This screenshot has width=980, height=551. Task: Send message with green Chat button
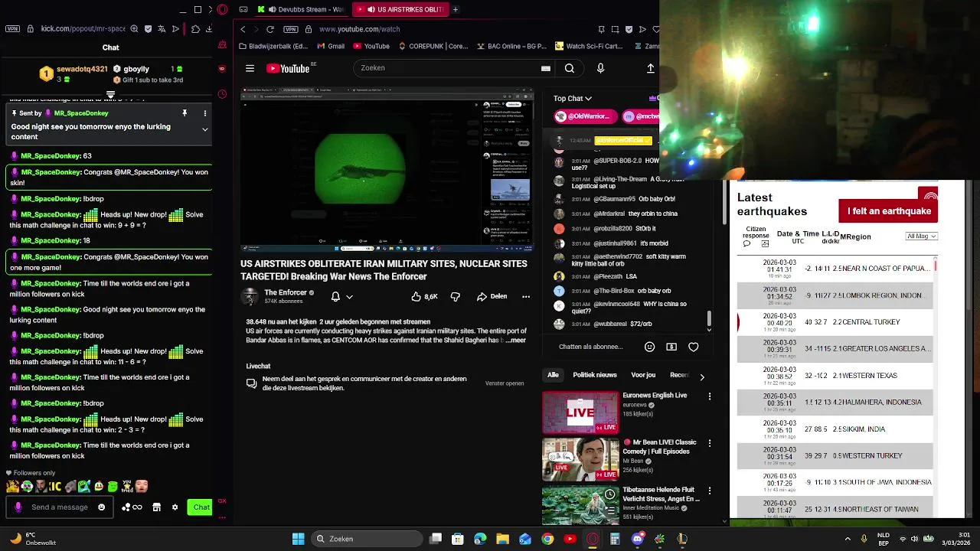[201, 507]
